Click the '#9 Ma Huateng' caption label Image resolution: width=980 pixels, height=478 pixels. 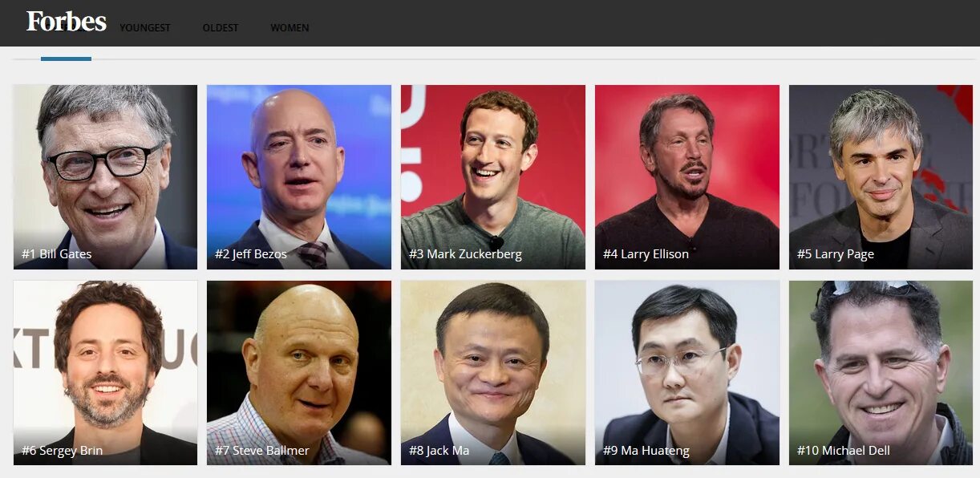click(646, 451)
